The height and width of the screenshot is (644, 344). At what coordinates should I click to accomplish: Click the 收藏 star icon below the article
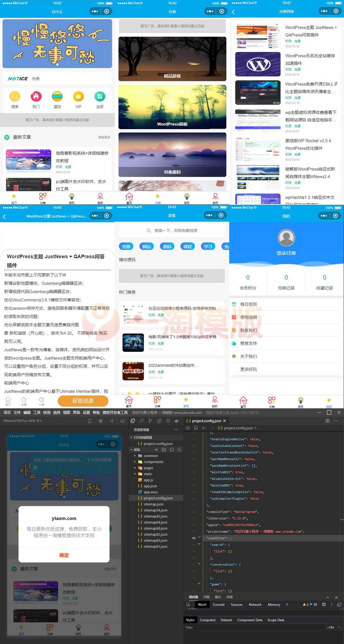point(24,400)
